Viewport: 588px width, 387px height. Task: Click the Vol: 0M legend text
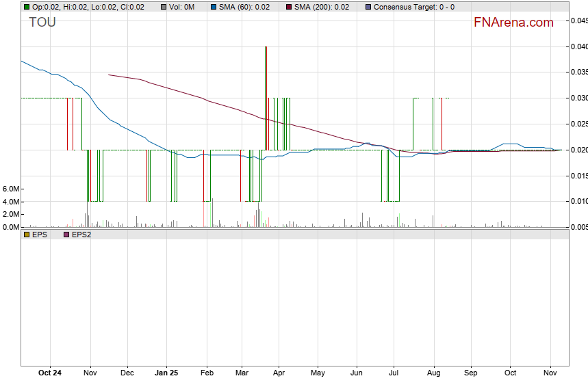[181, 7]
